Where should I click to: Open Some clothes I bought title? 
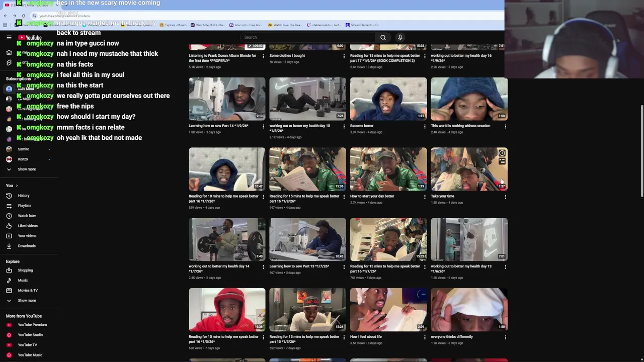[287, 56]
